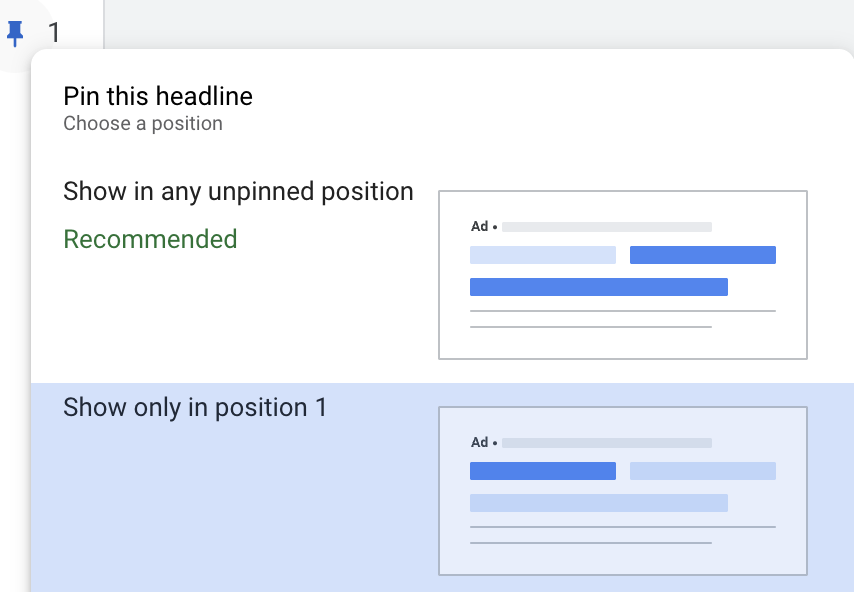Click light right headline bar in position 1 preview
The width and height of the screenshot is (854, 592).
[x=703, y=471]
